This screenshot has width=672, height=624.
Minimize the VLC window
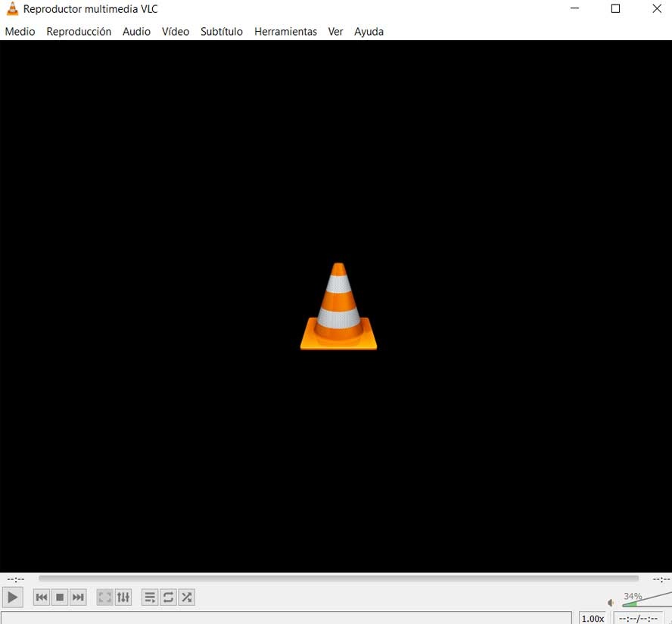pyautogui.click(x=574, y=8)
